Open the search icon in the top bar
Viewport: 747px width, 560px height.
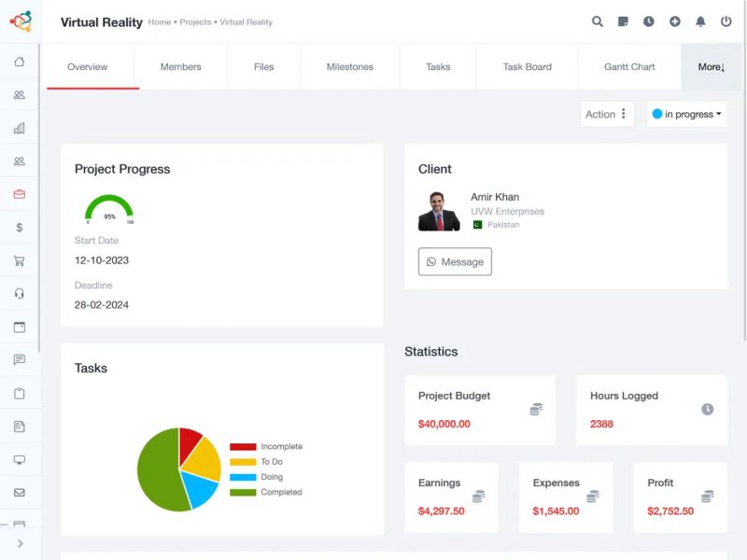tap(598, 21)
